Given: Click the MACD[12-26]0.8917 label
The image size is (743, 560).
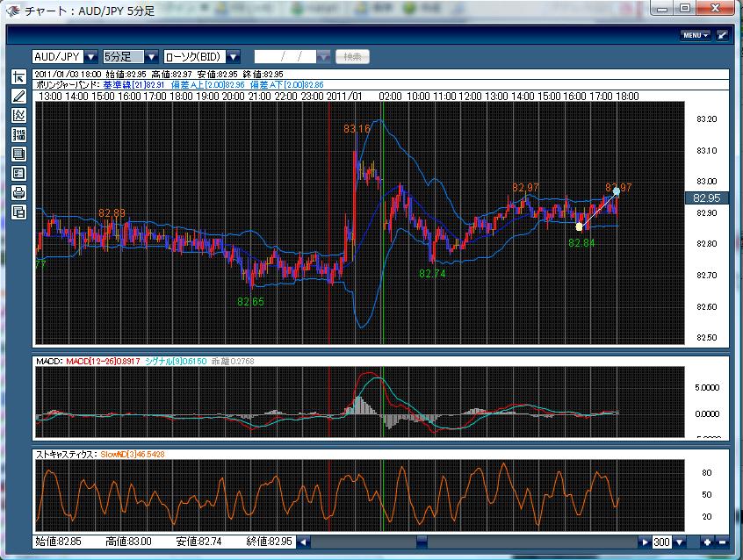Looking at the screenshot, I should [x=103, y=361].
